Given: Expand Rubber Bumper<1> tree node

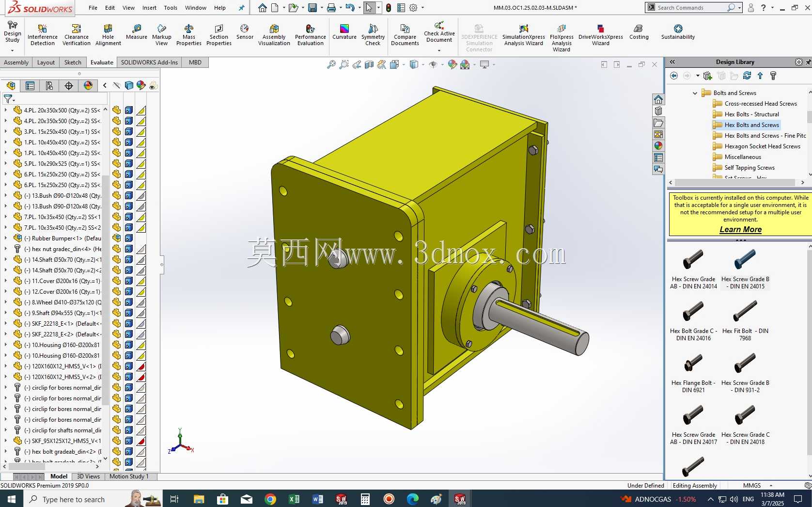Looking at the screenshot, I should (5, 238).
